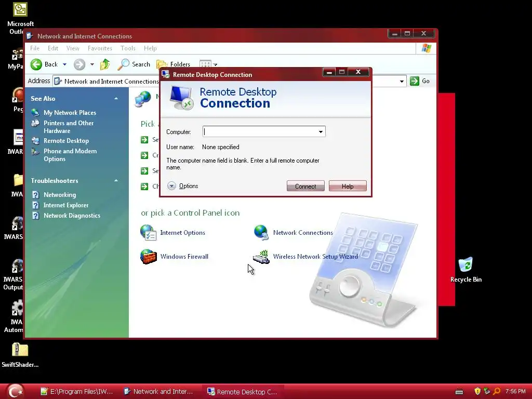Click My Network Places icon
The image size is (532, 399).
pos(35,112)
